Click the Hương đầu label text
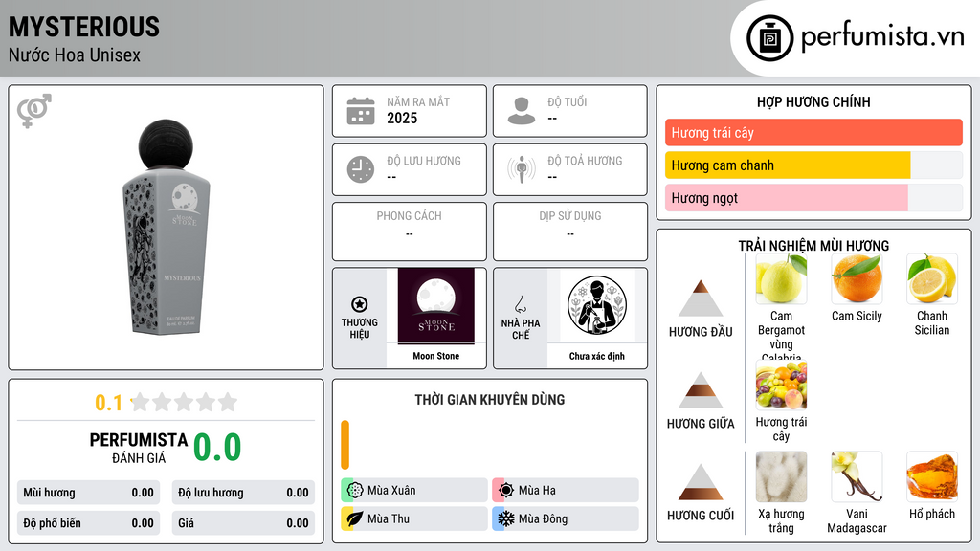980x551 pixels. click(x=701, y=332)
